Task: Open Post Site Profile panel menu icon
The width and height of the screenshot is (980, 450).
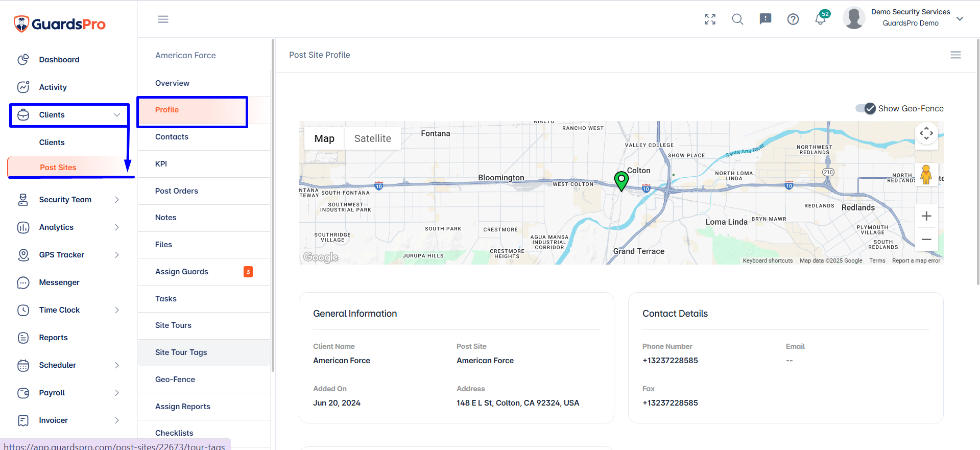Action: (955, 55)
